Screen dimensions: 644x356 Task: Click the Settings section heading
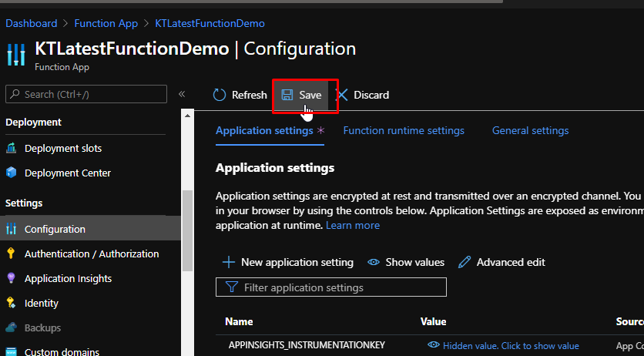[x=24, y=203]
